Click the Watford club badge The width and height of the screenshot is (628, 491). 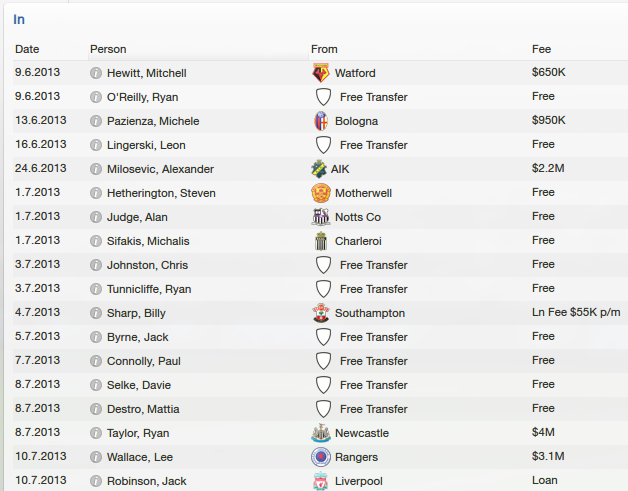point(321,73)
